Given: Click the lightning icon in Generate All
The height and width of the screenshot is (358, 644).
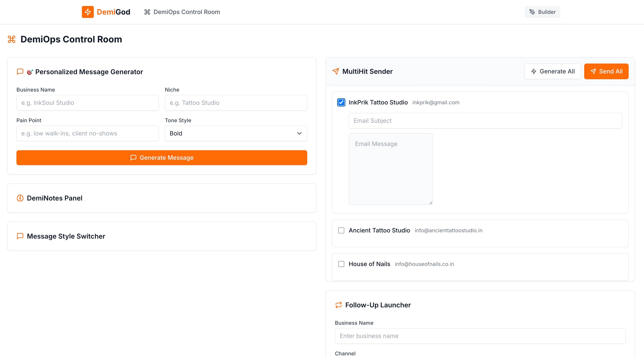Looking at the screenshot, I should tap(534, 72).
